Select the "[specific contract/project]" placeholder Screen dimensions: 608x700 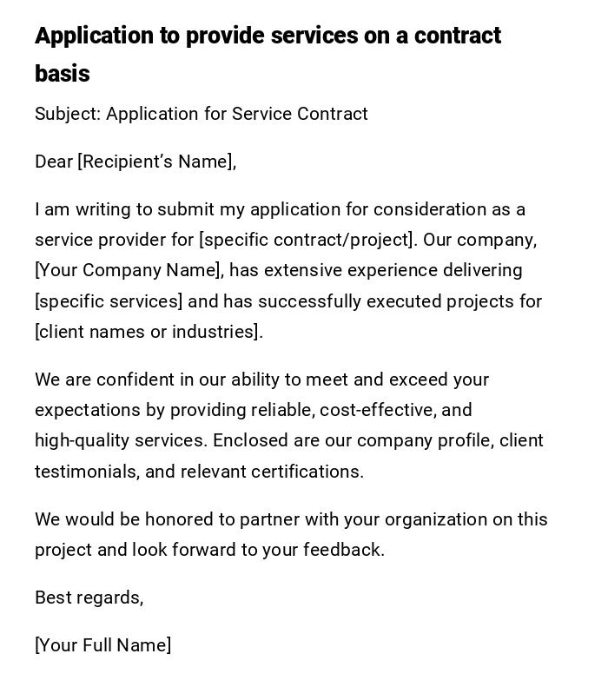(x=307, y=240)
